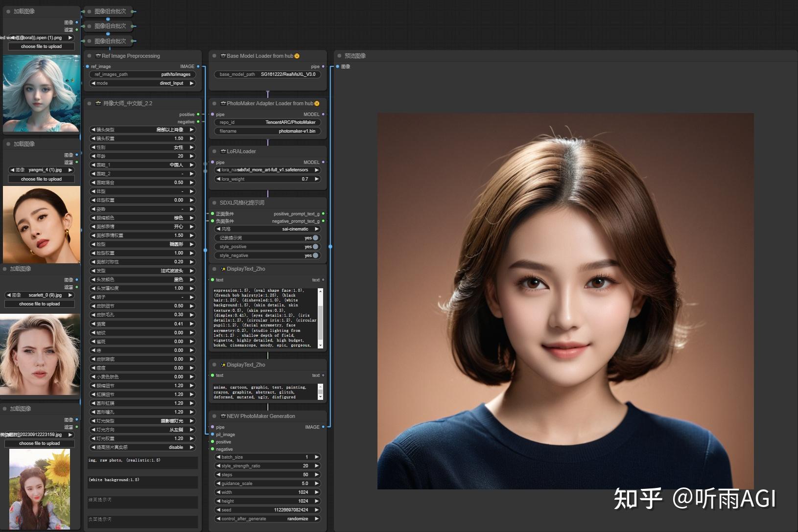798x532 pixels.
Task: Click left arrow on guidance_scale widget
Action: point(218,483)
